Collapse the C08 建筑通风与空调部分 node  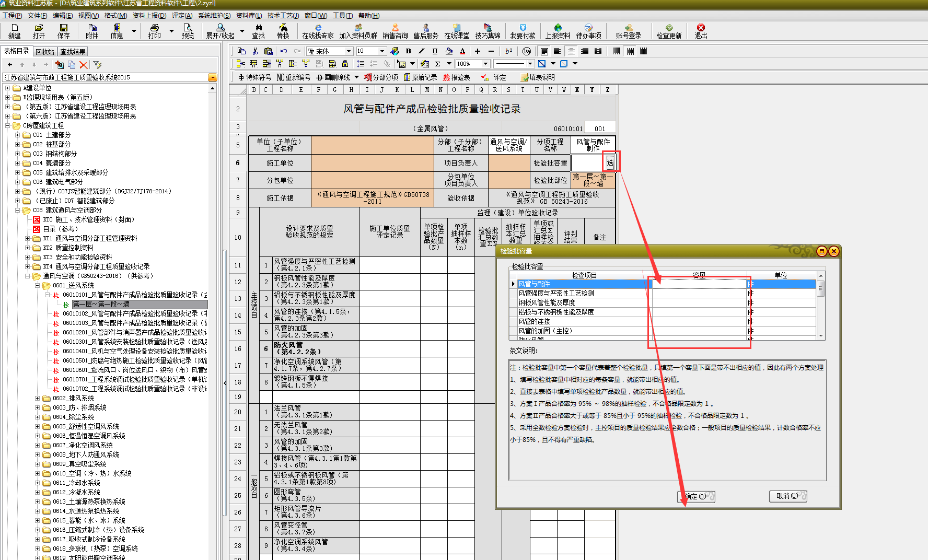[17, 211]
